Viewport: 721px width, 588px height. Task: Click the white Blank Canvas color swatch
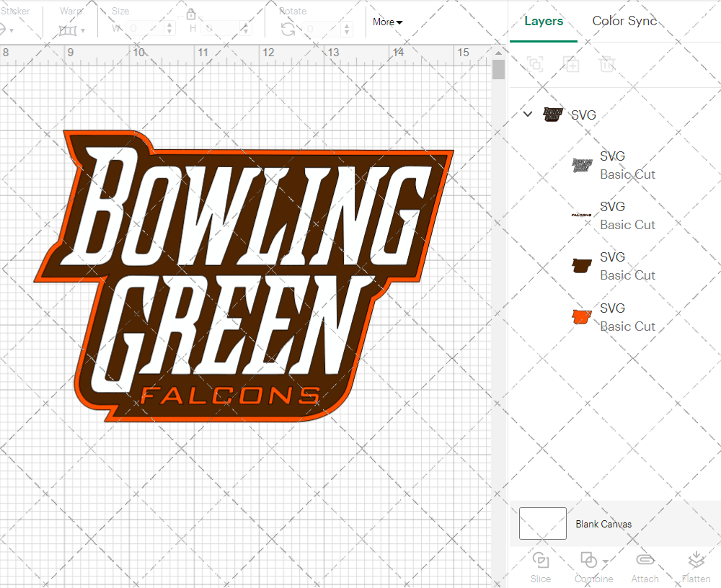[x=542, y=524]
